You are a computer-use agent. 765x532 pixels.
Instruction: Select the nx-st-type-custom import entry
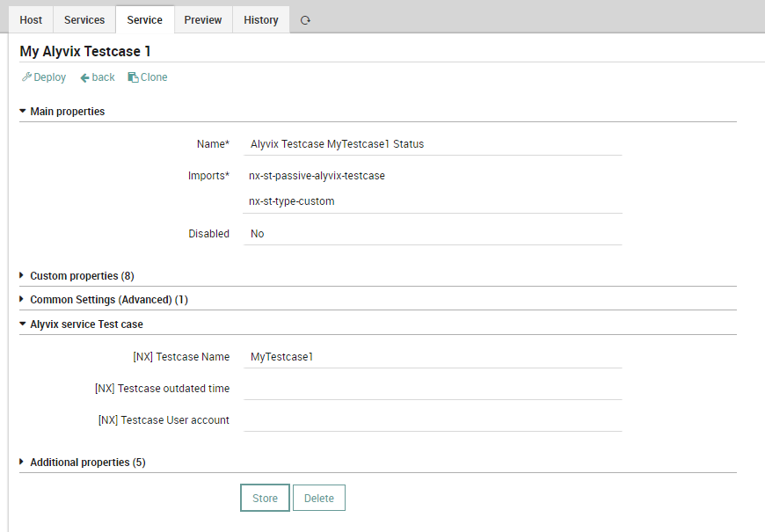[291, 201]
